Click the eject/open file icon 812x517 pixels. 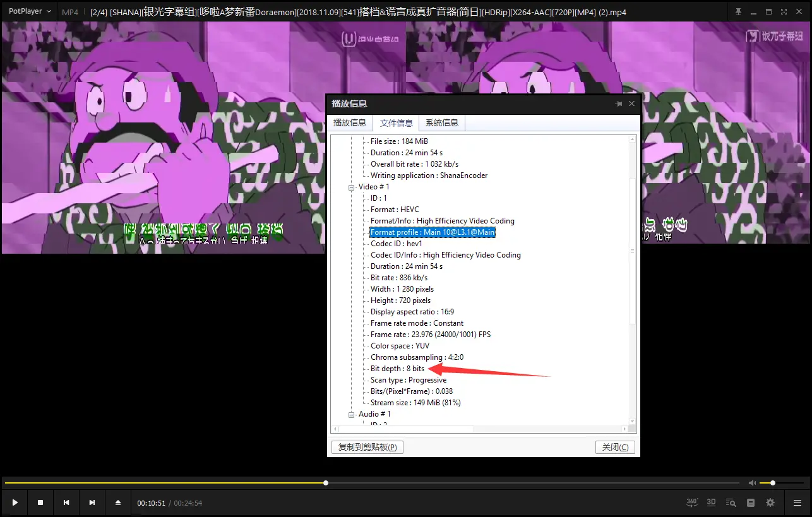(118, 502)
